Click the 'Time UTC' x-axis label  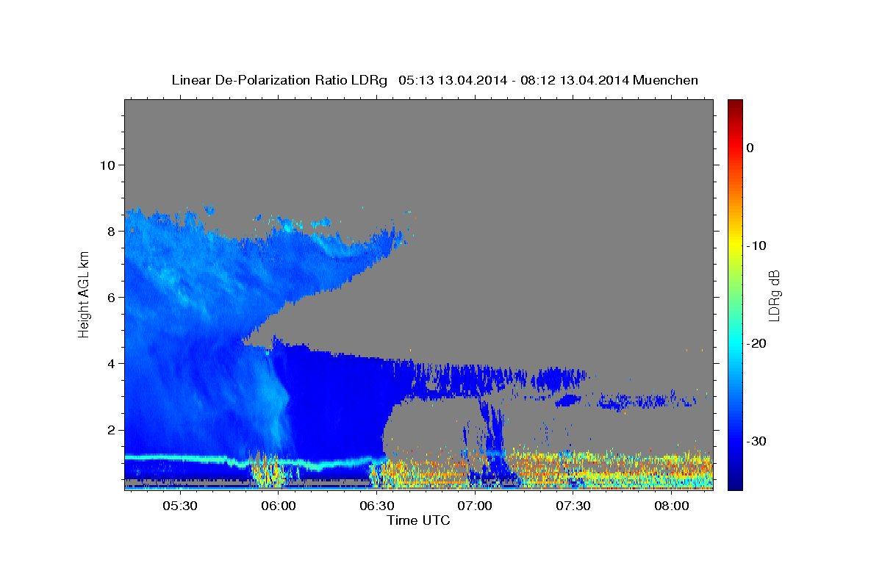[x=418, y=520]
